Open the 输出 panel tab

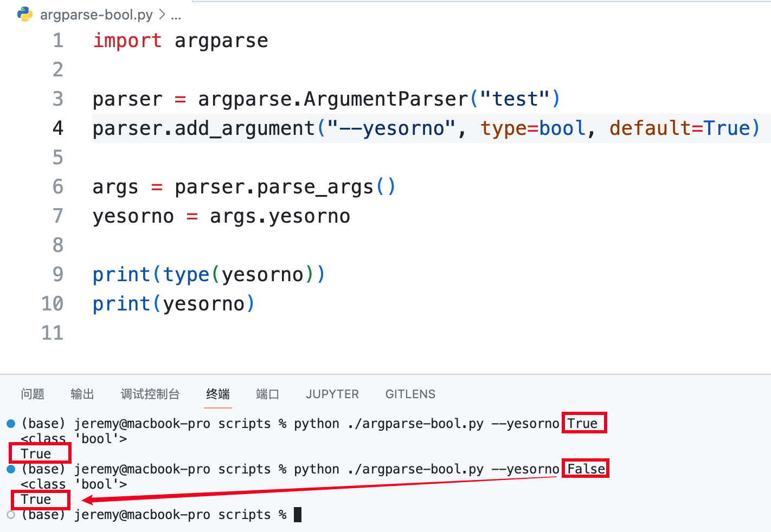[82, 394]
